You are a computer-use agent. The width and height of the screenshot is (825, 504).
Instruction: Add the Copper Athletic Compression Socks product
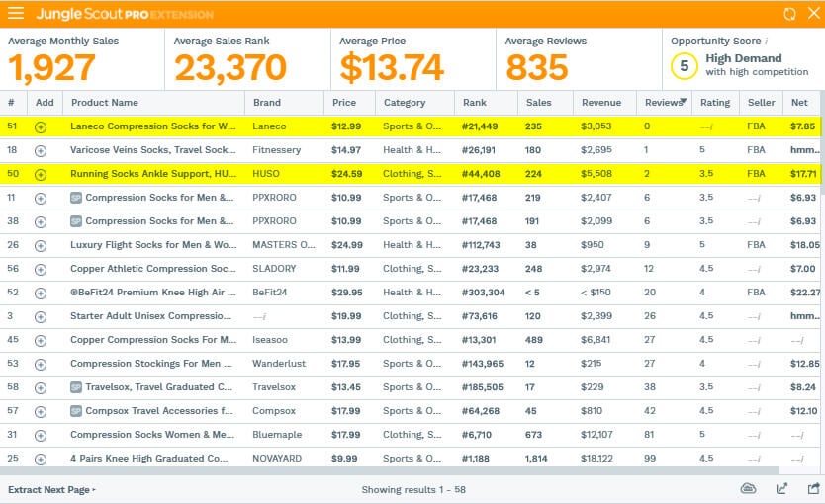(41, 269)
